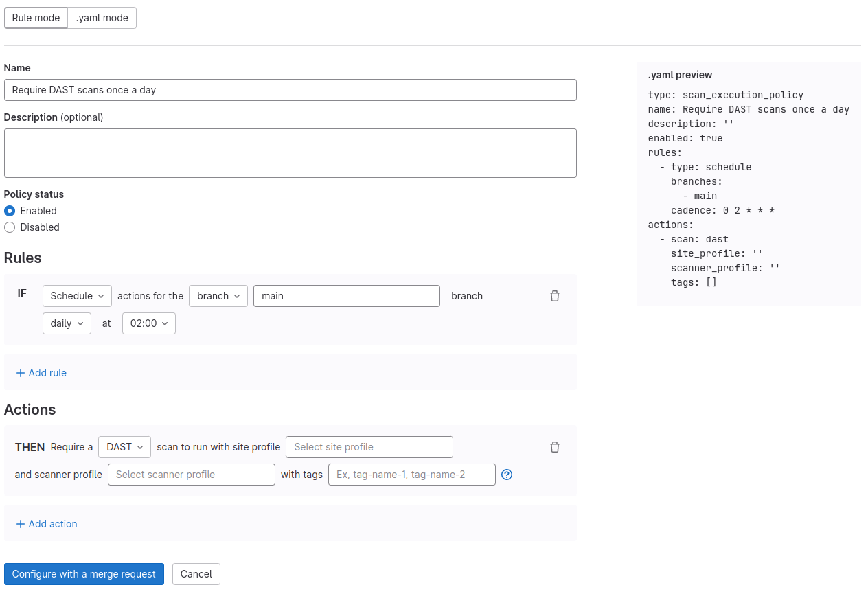Click the plus icon beside Add action
This screenshot has width=868, height=594.
point(21,524)
